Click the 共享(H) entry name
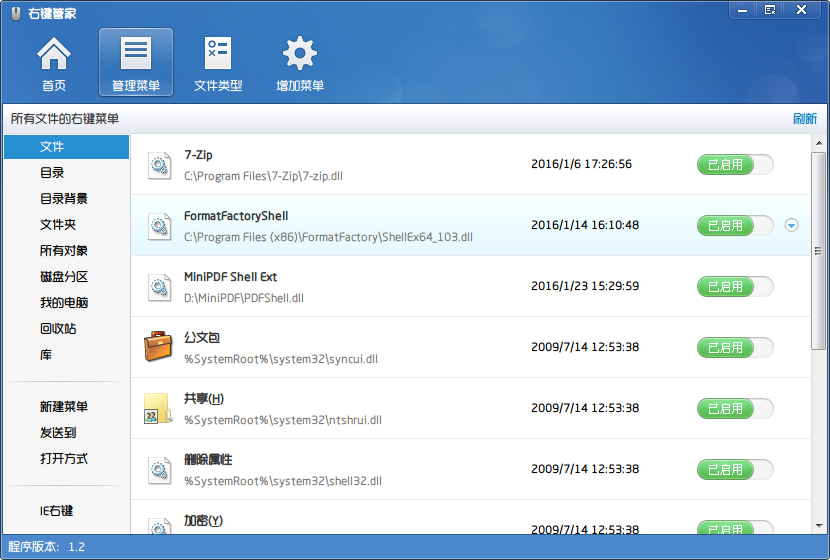830x560 pixels. pyautogui.click(x=204, y=399)
